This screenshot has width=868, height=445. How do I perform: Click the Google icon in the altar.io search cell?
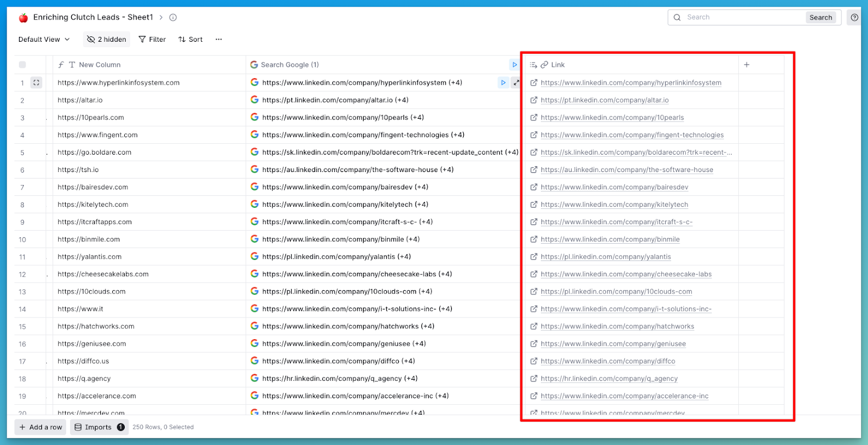[x=254, y=100]
